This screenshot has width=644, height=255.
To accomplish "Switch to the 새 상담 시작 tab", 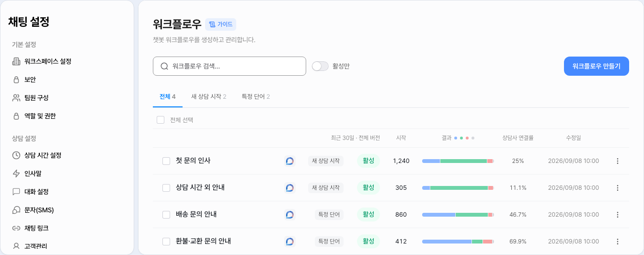I will click(209, 96).
